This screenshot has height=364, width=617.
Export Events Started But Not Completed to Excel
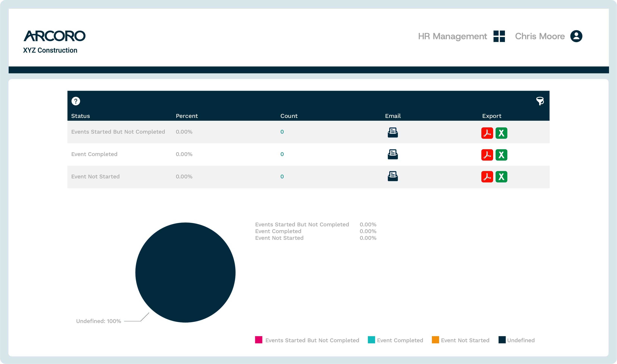click(x=501, y=133)
